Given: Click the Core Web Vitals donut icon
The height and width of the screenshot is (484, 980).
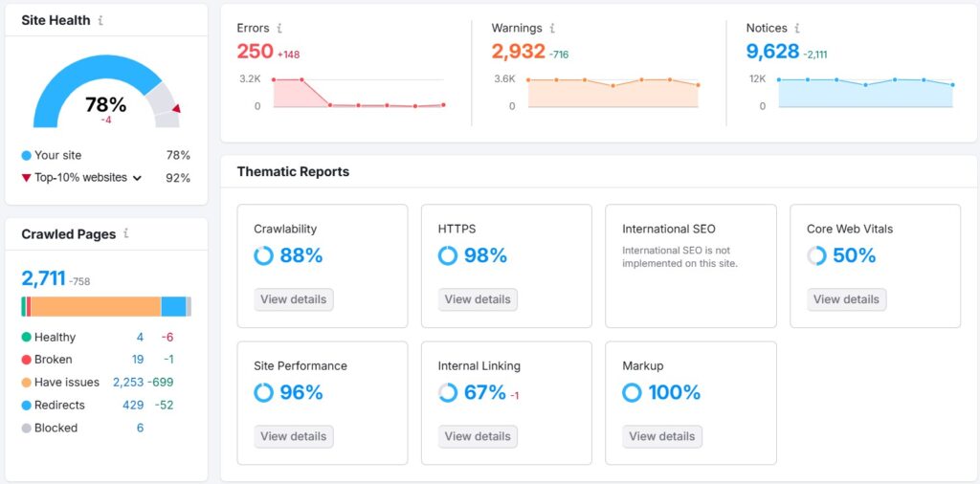Looking at the screenshot, I should pyautogui.click(x=816, y=255).
